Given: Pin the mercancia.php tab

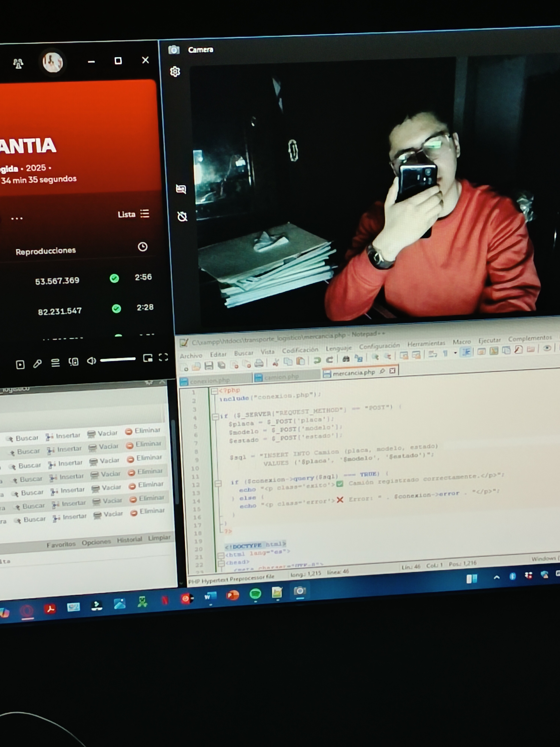Looking at the screenshot, I should 382,371.
